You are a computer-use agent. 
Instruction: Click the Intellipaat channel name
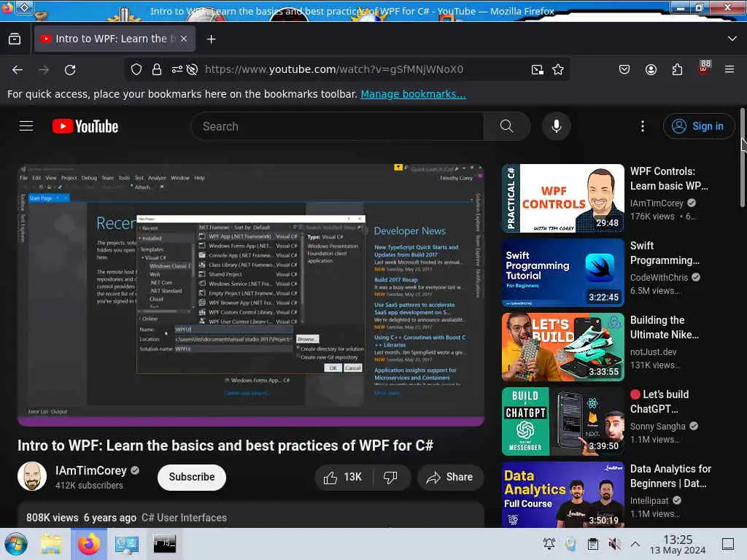649,500
